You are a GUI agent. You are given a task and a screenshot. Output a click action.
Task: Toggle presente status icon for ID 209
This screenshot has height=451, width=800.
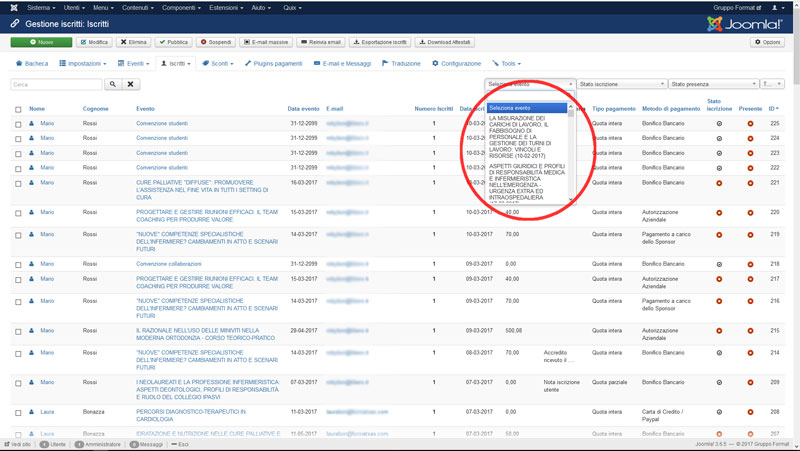tap(751, 383)
